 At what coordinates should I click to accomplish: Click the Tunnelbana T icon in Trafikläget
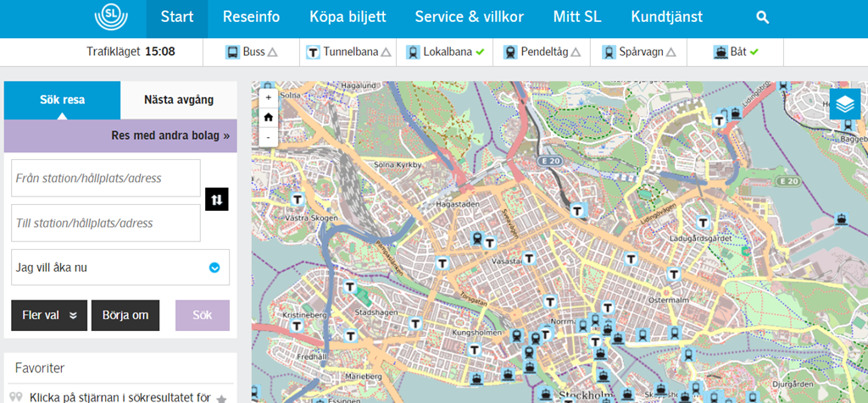coord(314,52)
